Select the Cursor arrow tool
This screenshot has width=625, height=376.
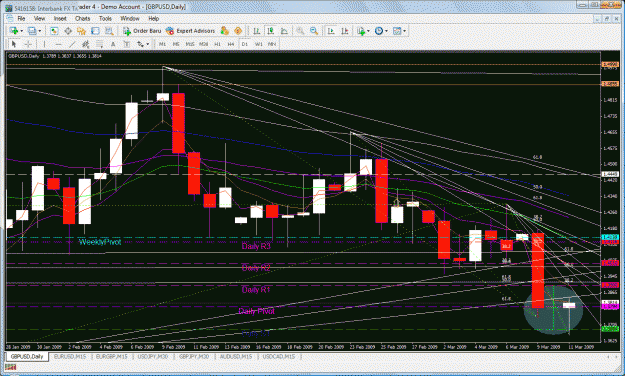click(14, 44)
